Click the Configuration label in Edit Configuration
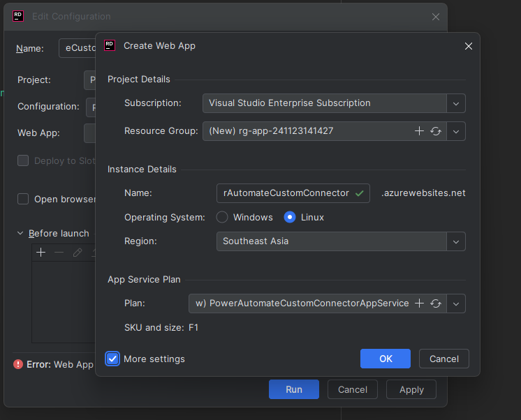 48,106
